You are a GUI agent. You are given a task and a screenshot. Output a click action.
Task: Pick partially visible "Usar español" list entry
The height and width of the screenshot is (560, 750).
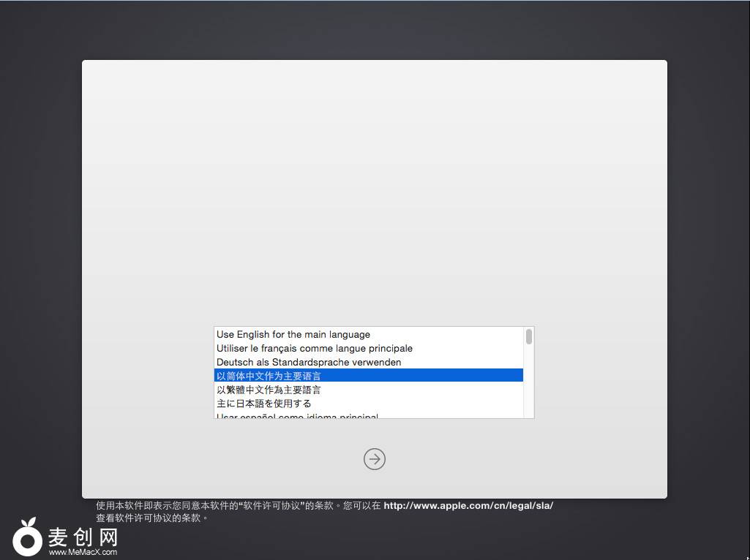297,416
